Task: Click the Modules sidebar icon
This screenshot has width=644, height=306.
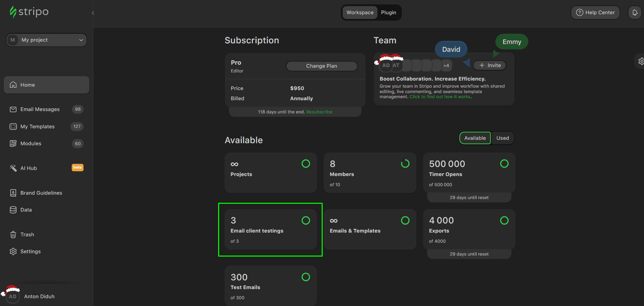Action: tap(13, 144)
